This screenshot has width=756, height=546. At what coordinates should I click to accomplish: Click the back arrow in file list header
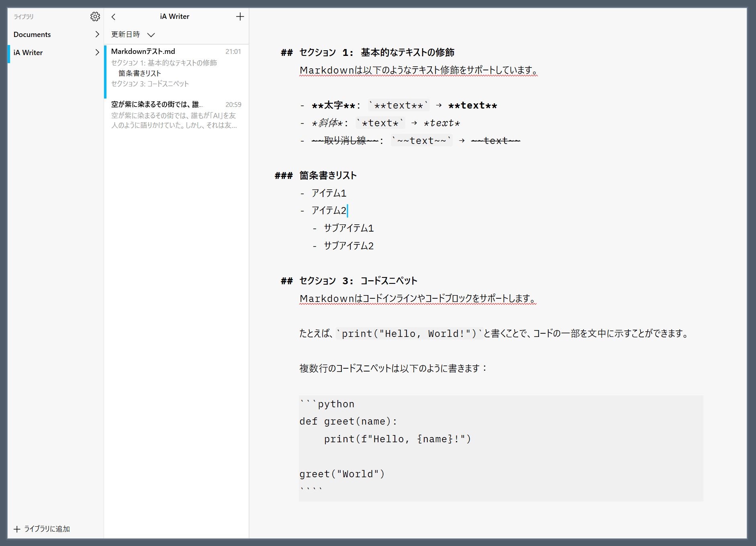(x=113, y=16)
